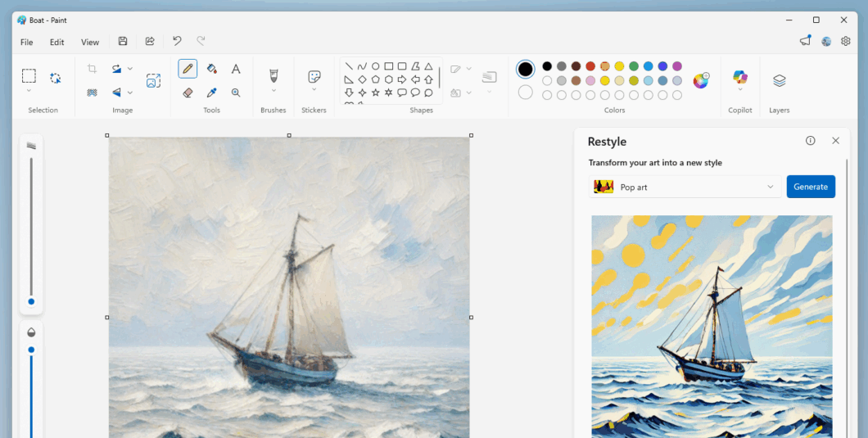The image size is (868, 438).
Task: Expand the Rotate dropdown arrow
Action: pos(130,69)
